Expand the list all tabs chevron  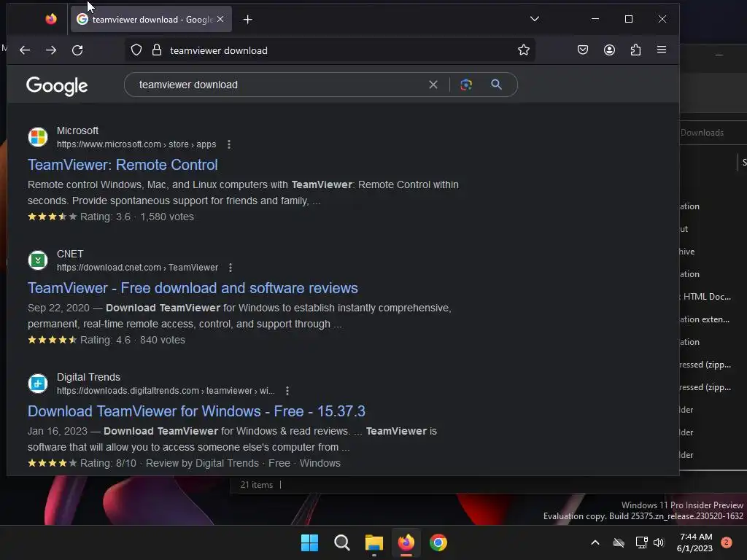tap(535, 19)
